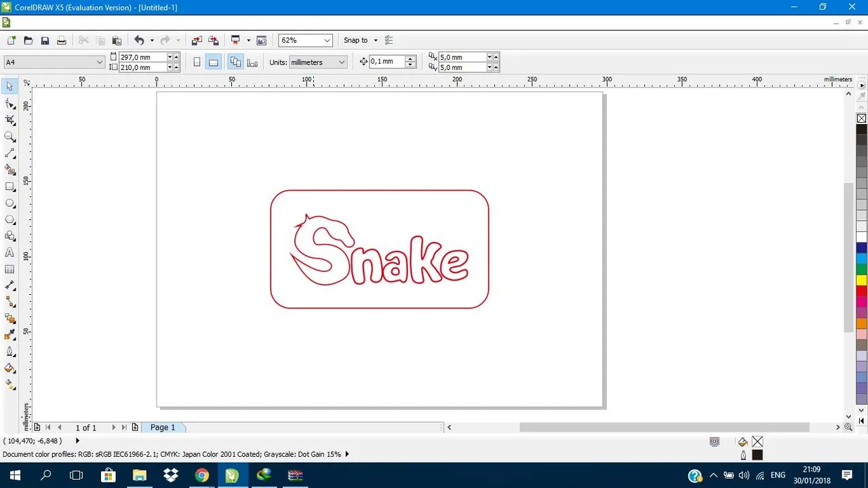Open the A4 page size dropdown

click(100, 62)
